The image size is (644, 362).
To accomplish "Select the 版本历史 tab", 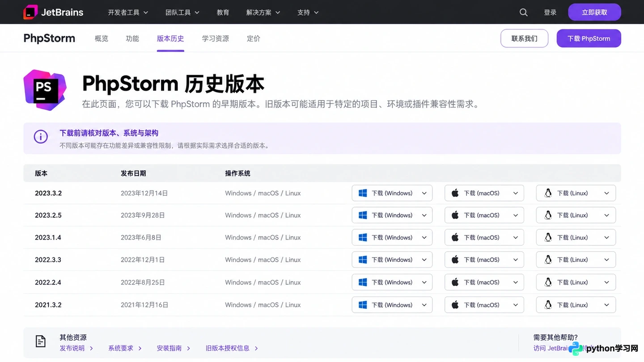I will (x=170, y=38).
